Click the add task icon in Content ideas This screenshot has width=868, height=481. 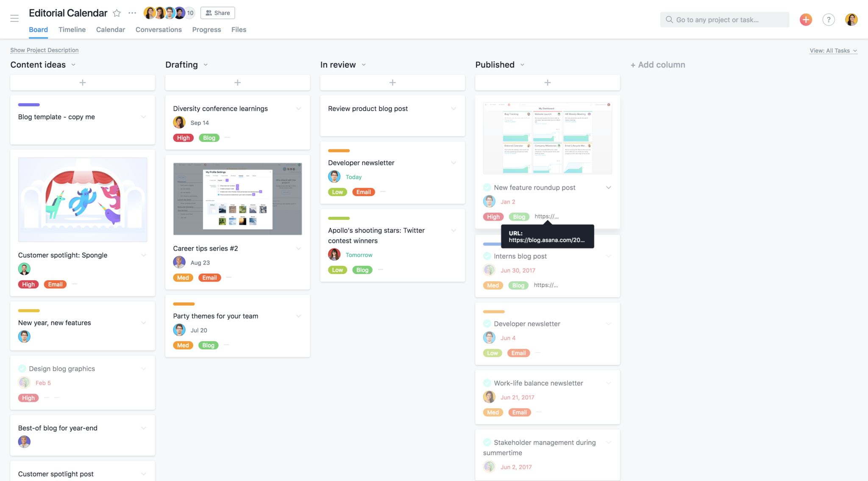tap(82, 82)
